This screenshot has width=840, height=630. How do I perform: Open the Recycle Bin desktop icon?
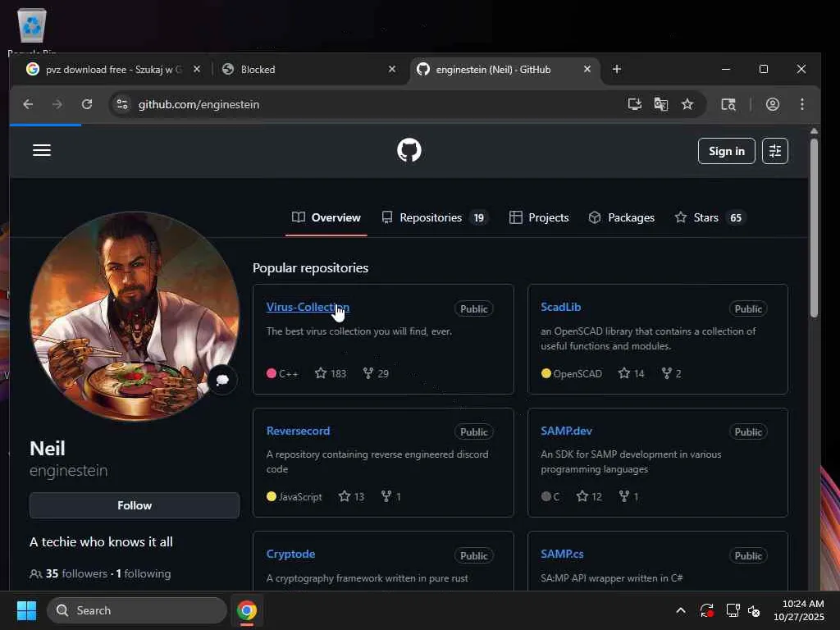point(32,31)
